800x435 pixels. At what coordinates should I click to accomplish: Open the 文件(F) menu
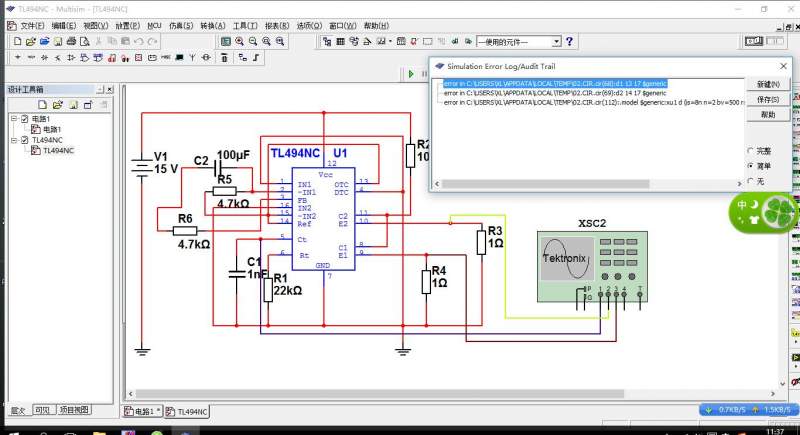32,25
